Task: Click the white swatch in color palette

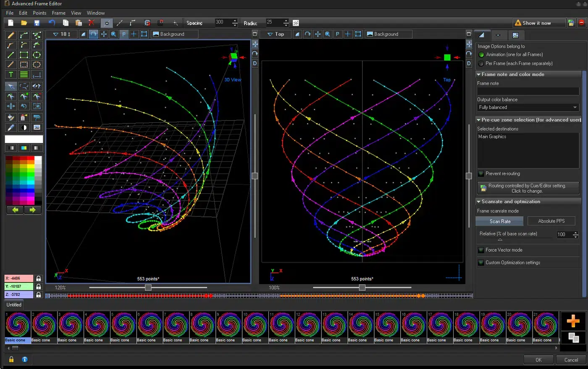Action: 38,159
